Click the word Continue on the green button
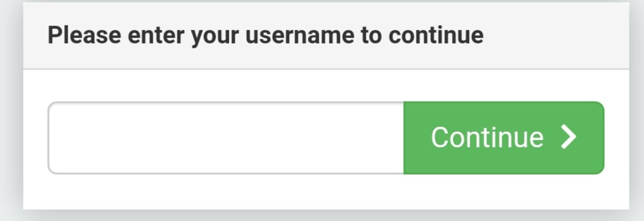644x221 pixels. click(487, 137)
